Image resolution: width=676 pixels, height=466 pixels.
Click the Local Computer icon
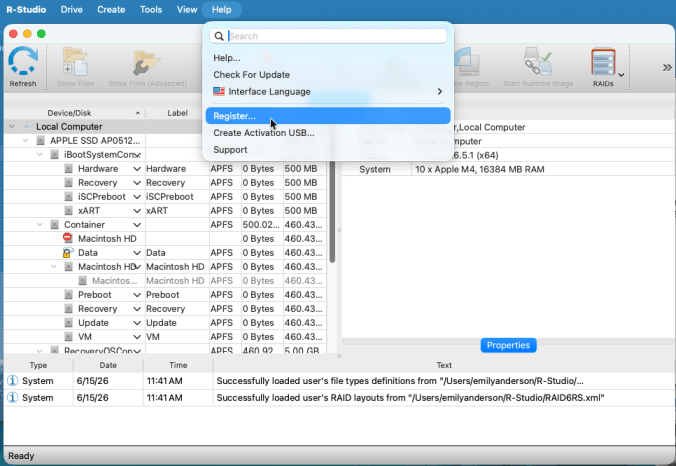26,127
